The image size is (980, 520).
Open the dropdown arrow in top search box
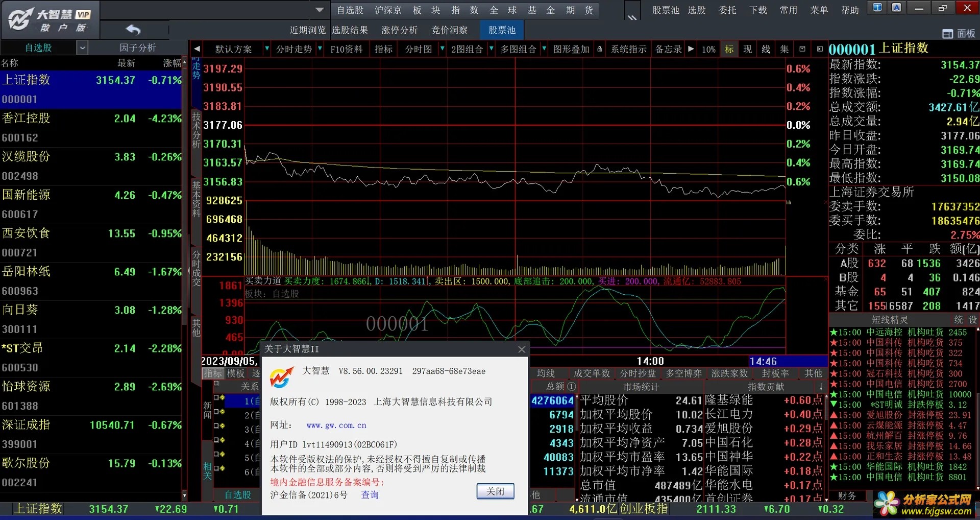[x=320, y=10]
